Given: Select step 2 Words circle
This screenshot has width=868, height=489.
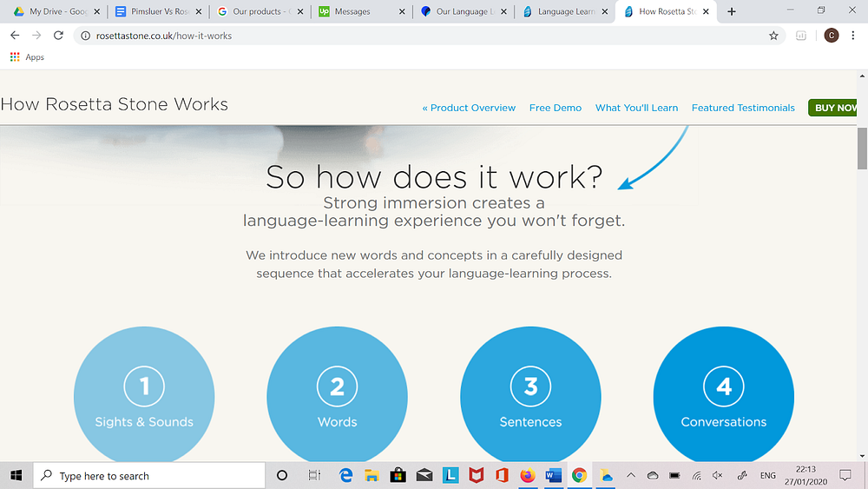Looking at the screenshot, I should click(x=337, y=394).
